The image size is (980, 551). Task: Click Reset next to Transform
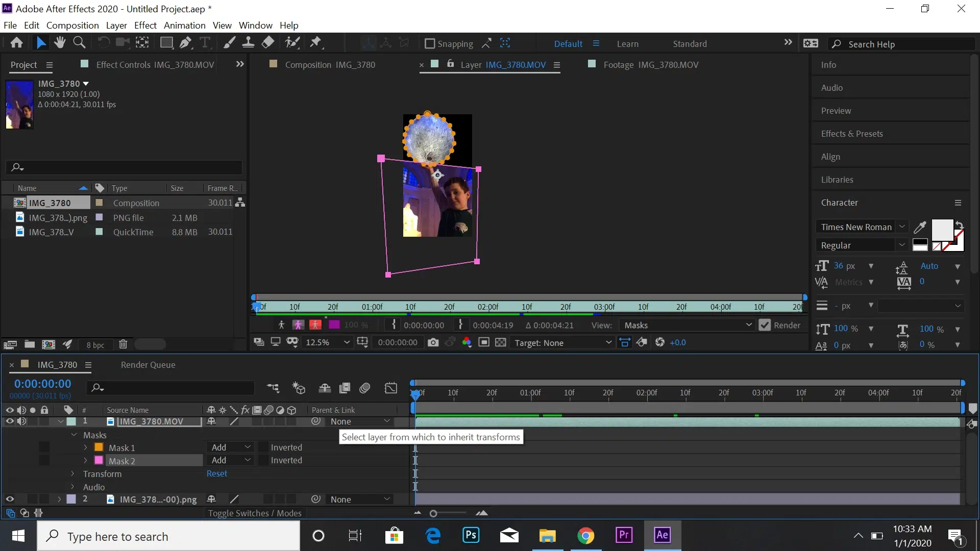coord(217,474)
